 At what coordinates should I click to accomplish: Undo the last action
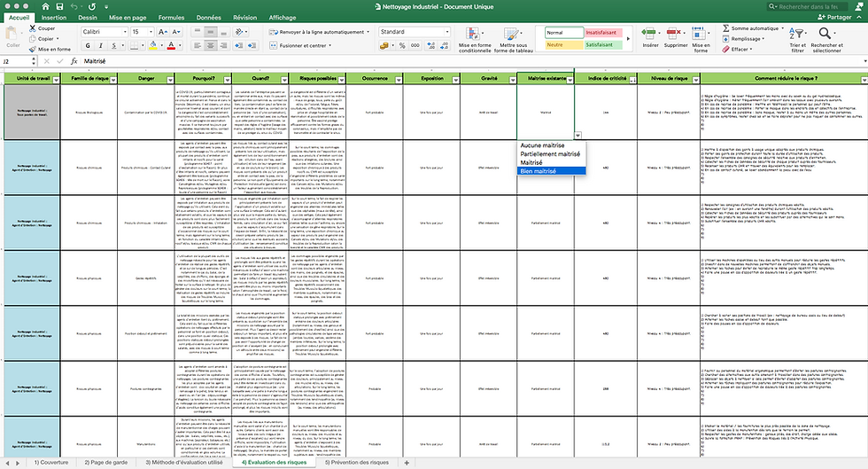click(74, 7)
